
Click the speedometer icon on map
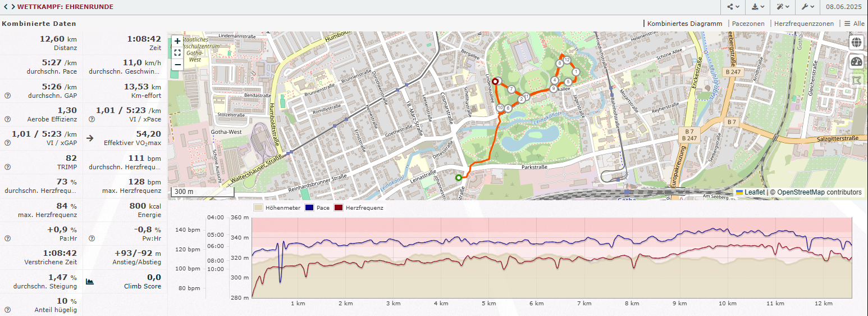coord(856,62)
